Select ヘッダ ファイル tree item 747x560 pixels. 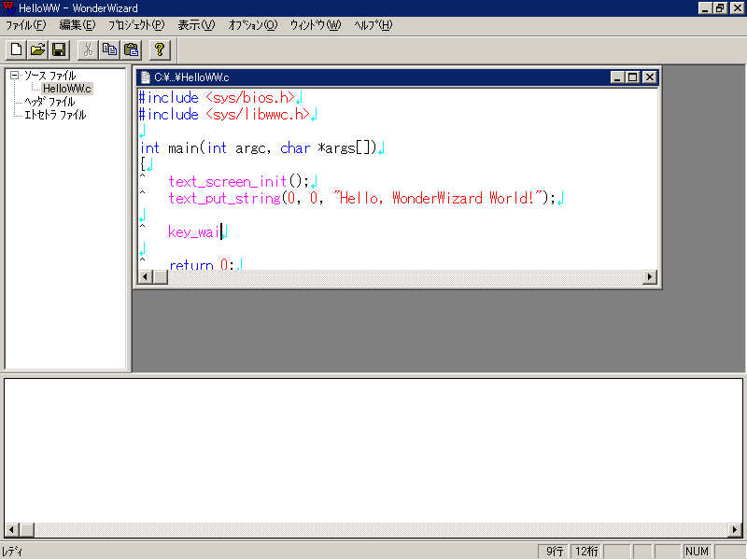coord(49,102)
